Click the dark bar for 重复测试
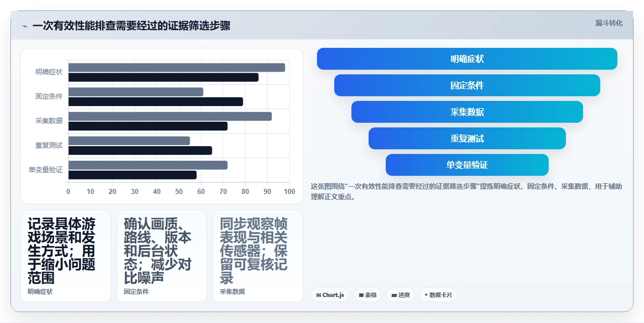Screen dimensions: 644x323 (x=140, y=151)
